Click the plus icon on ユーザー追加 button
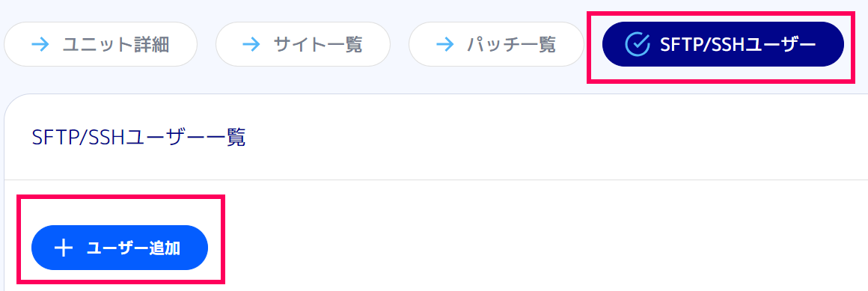This screenshot has width=868, height=291. click(64, 248)
